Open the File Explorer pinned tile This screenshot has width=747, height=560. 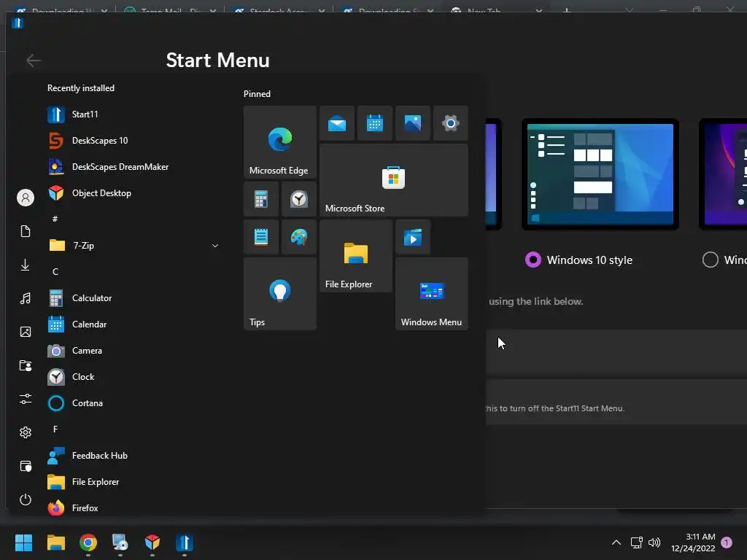[356, 256]
